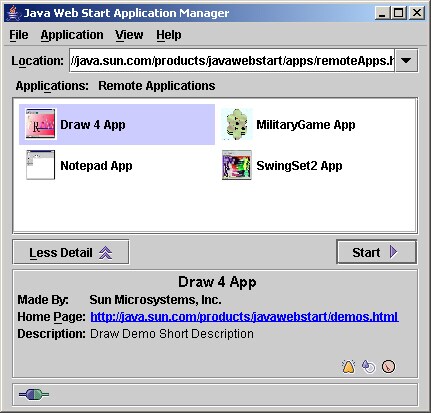
Task: Click the network connection plug icon
Action: 34,395
